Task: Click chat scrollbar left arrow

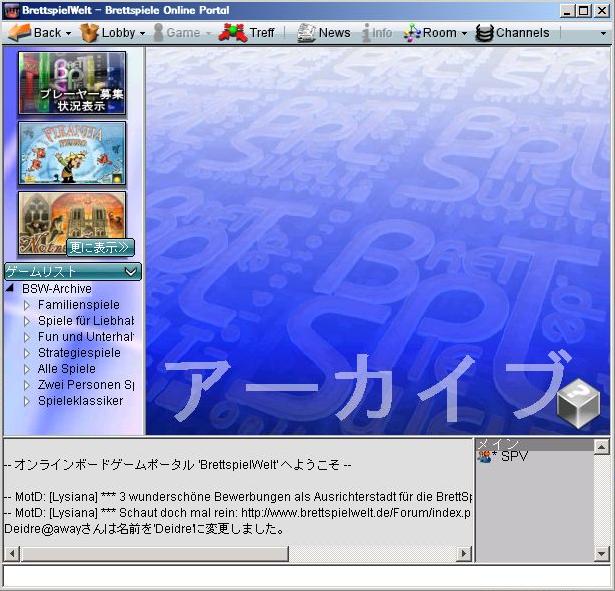Action: (12, 554)
